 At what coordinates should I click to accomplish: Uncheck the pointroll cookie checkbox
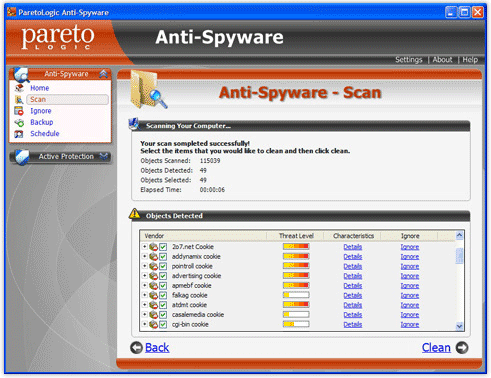coord(163,266)
